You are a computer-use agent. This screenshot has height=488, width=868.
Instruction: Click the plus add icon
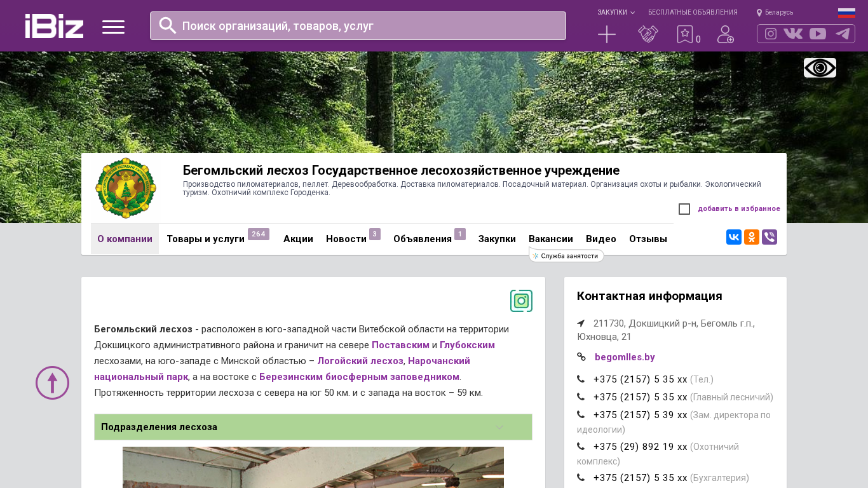click(x=607, y=34)
